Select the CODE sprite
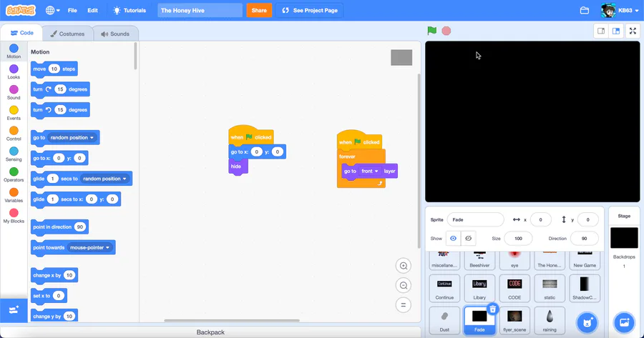This screenshot has height=338, width=644. (514, 289)
